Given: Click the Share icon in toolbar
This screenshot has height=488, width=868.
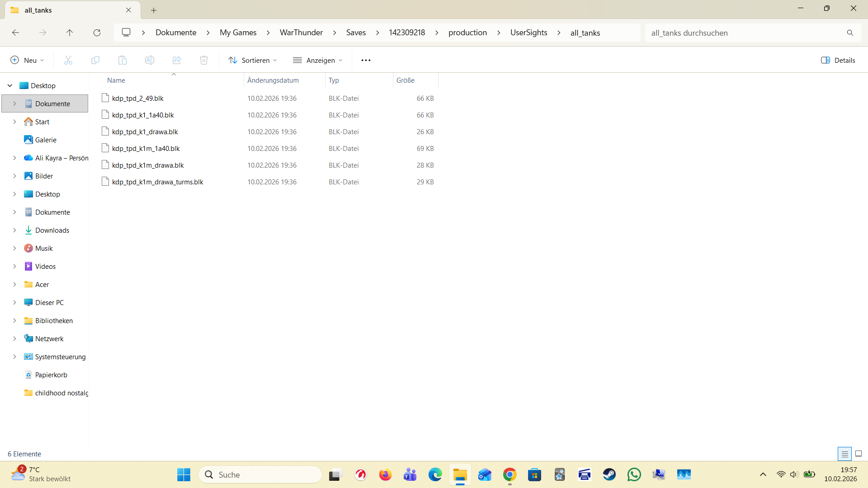Looking at the screenshot, I should pos(177,60).
